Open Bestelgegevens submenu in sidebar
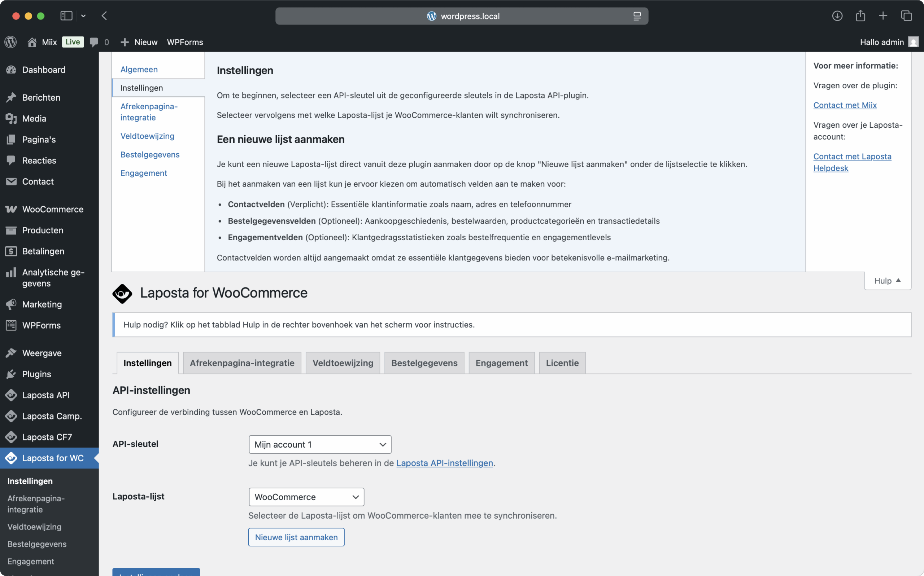Image resolution: width=924 pixels, height=576 pixels. 37,544
